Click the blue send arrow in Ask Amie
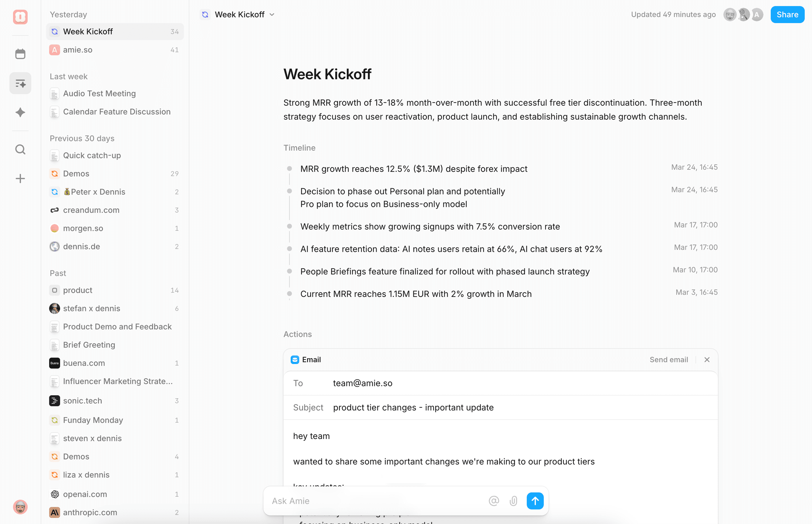812x524 pixels. tap(535, 501)
